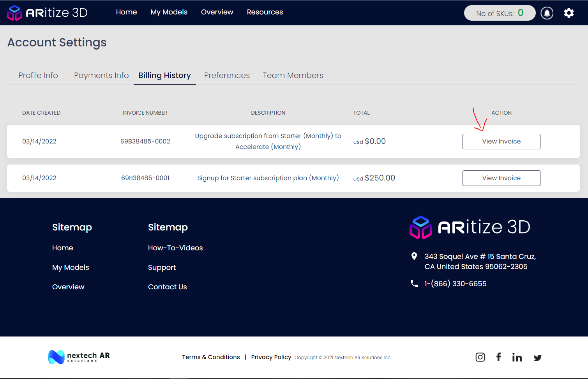Viewport: 588px width, 379px height.
Task: Click the 343 Soquel Ave address text
Action: (480, 261)
